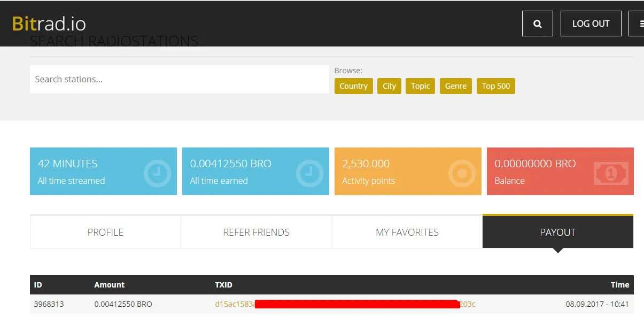Open the search magnifier icon in header

[x=537, y=24]
